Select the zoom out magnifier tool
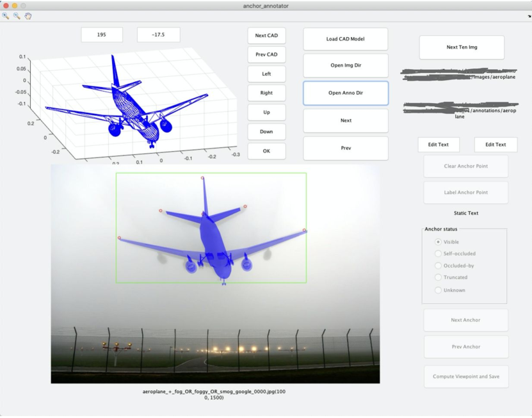 (17, 16)
